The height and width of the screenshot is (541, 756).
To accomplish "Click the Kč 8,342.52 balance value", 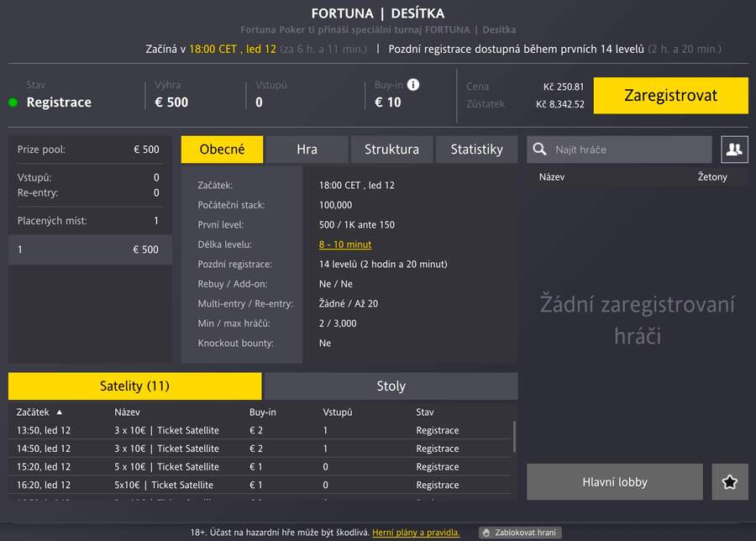I will 560,104.
